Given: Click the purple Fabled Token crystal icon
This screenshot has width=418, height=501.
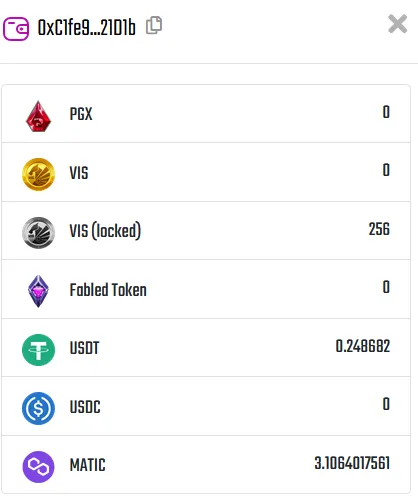Looking at the screenshot, I should (38, 291).
